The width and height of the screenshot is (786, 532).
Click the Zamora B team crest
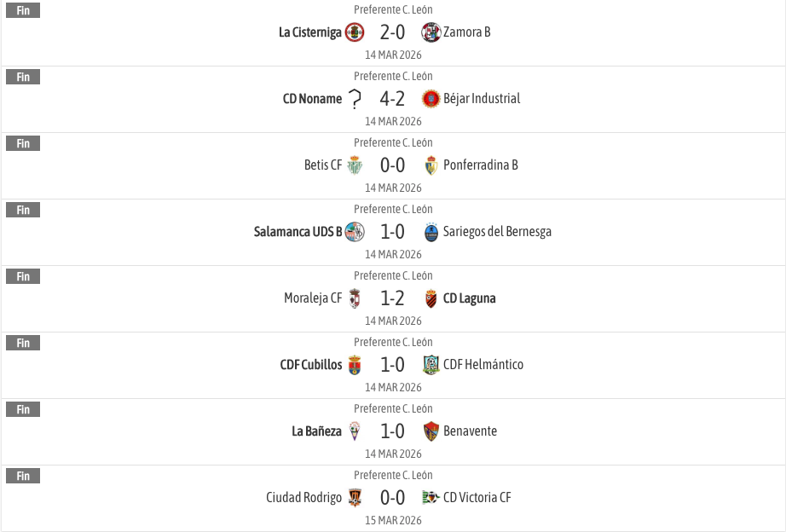point(431,32)
